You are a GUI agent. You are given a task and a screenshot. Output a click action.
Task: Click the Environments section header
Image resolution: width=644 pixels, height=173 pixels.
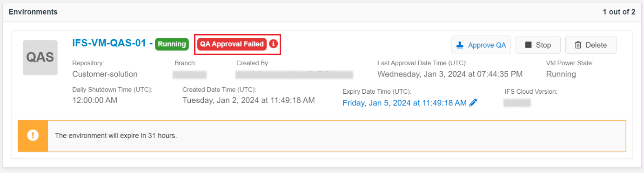pos(33,12)
